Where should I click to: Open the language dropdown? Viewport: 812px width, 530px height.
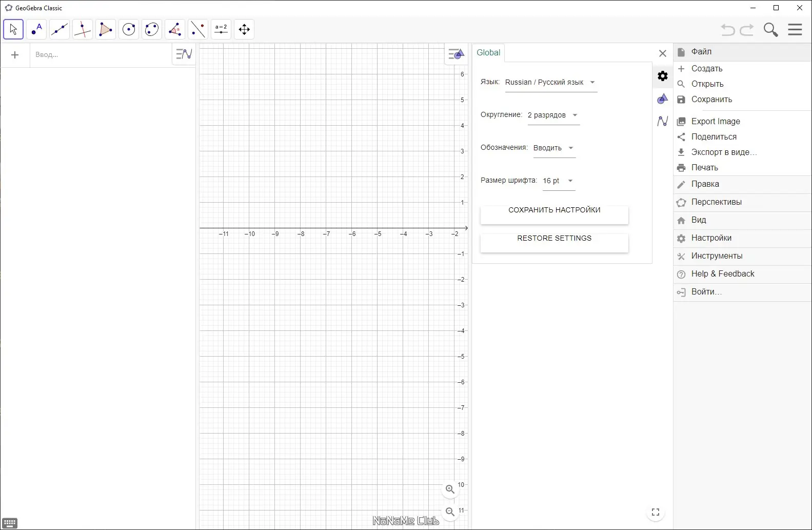click(x=551, y=83)
